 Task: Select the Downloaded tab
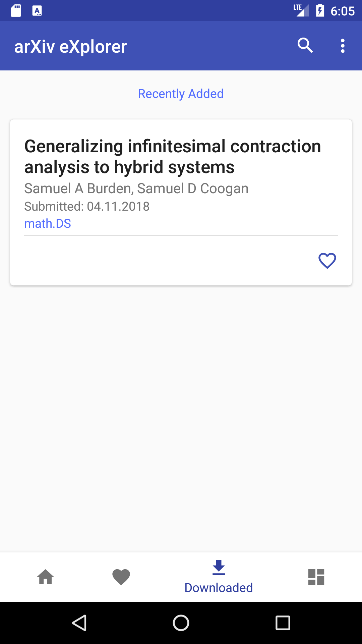pyautogui.click(x=219, y=577)
